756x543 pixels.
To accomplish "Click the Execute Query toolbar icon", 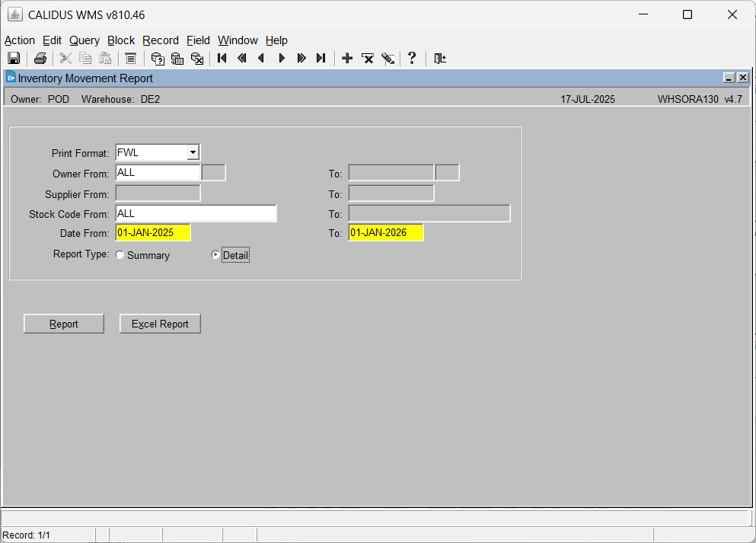I will click(x=177, y=59).
